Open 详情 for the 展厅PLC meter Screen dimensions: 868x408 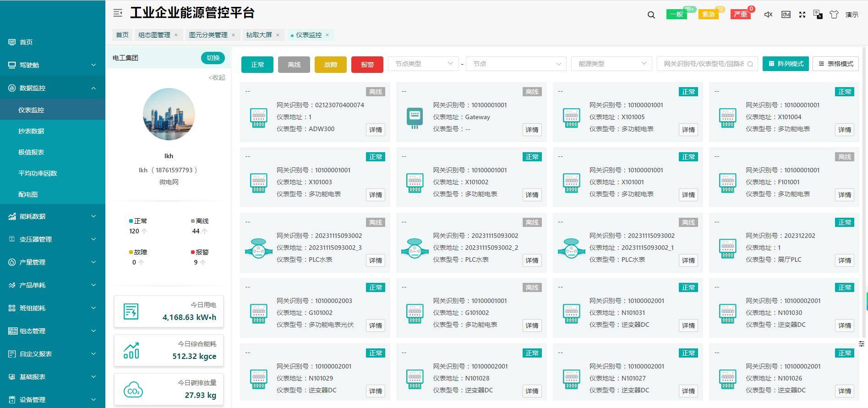(x=845, y=260)
